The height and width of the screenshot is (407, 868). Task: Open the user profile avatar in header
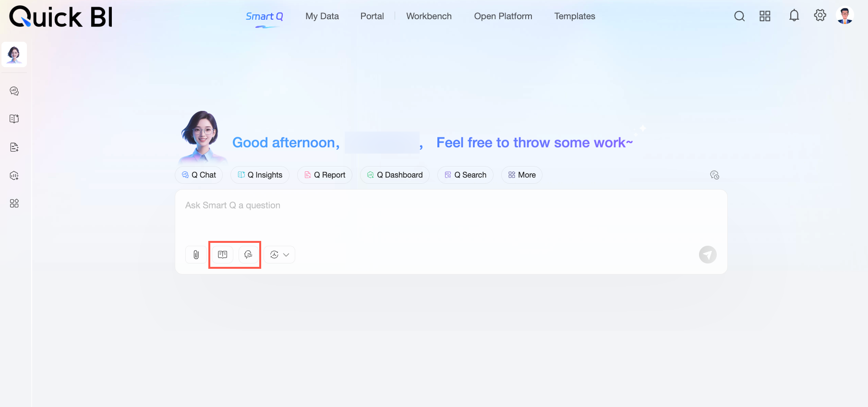(x=845, y=15)
